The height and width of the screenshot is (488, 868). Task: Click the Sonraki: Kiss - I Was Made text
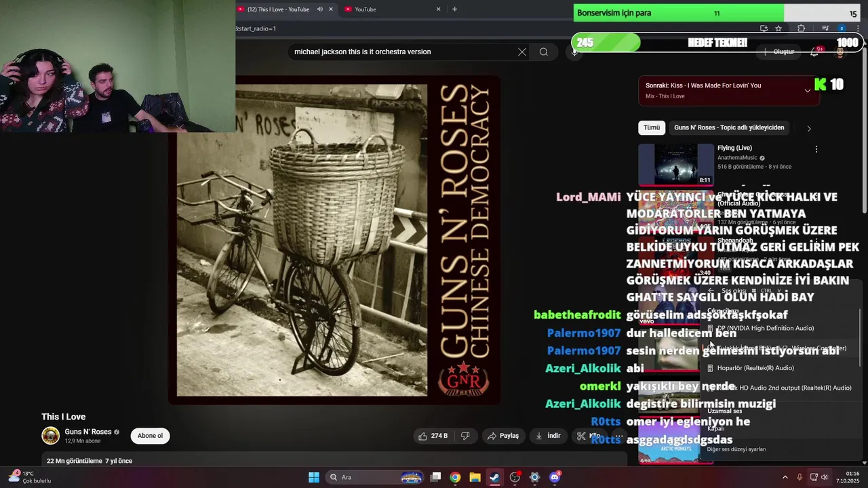coord(703,85)
